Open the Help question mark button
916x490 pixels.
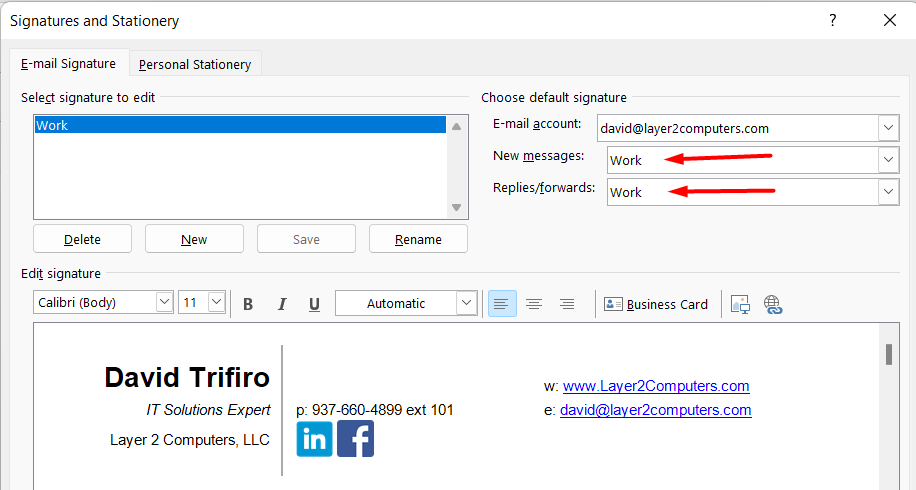coord(832,20)
